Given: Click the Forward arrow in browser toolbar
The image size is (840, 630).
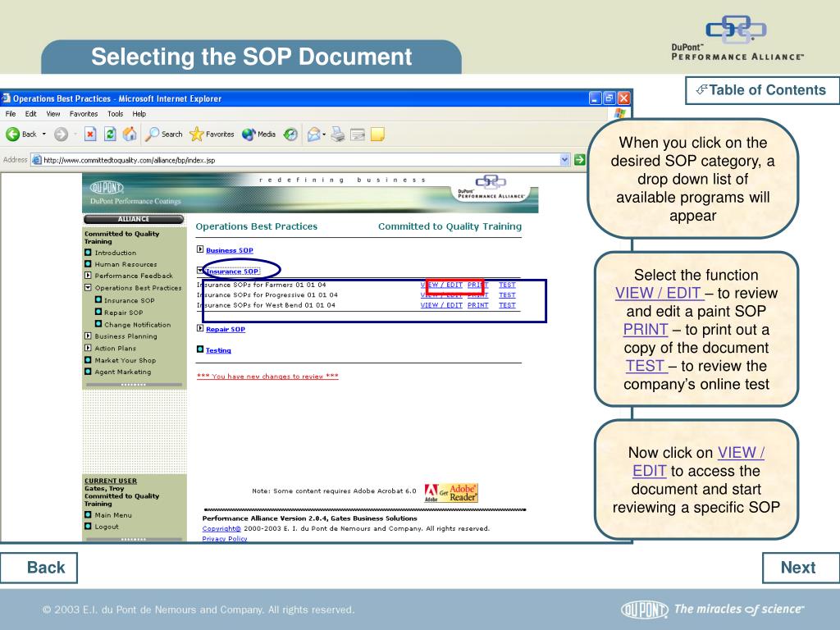Looking at the screenshot, I should [x=61, y=135].
